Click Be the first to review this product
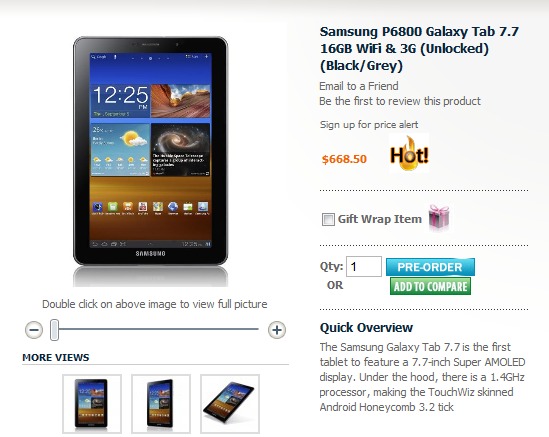 pyautogui.click(x=400, y=101)
